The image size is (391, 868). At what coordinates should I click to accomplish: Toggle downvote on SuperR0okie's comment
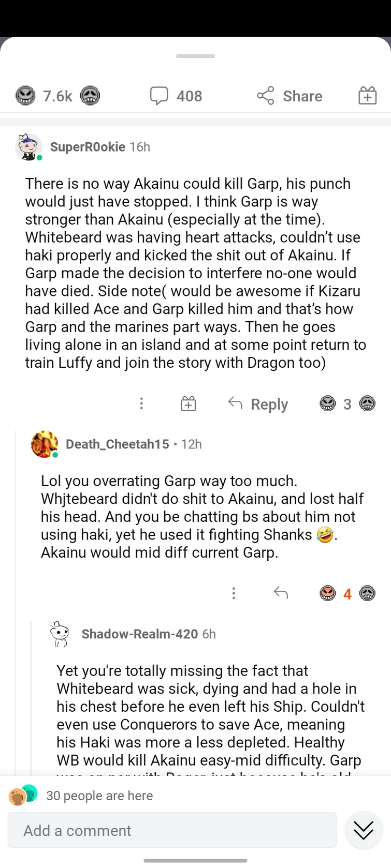(x=367, y=404)
